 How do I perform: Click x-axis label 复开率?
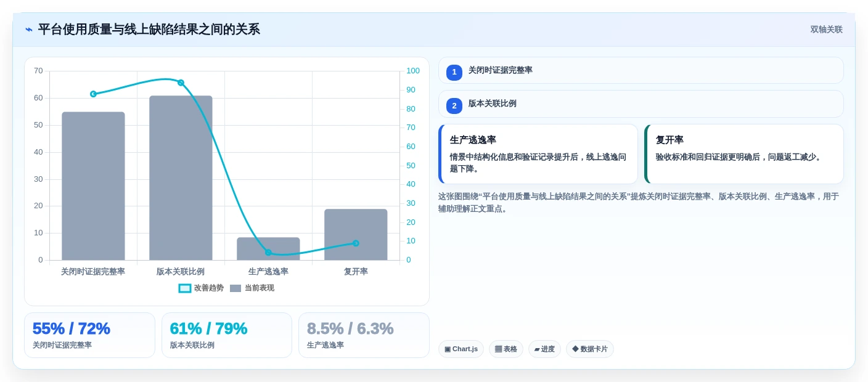coord(356,272)
